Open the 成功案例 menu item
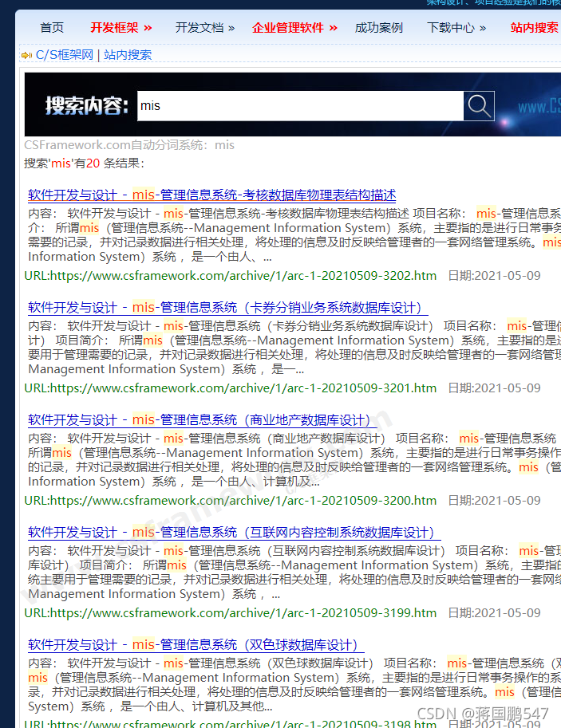This screenshot has width=561, height=728. 379,27
